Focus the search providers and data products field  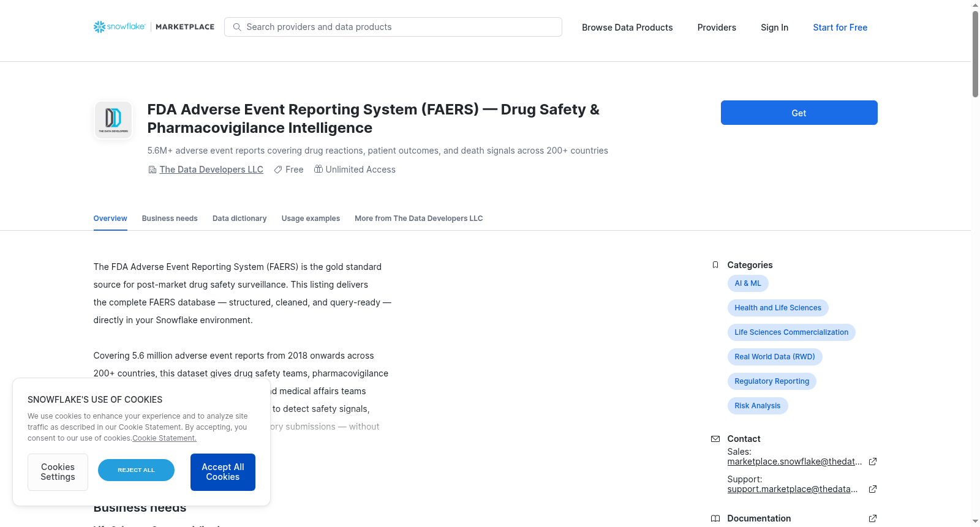click(x=393, y=27)
